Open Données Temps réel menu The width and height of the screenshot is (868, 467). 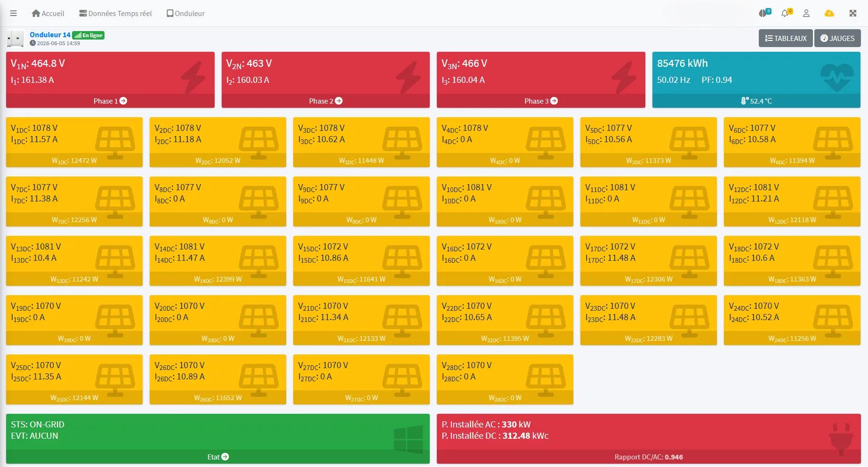coord(115,13)
